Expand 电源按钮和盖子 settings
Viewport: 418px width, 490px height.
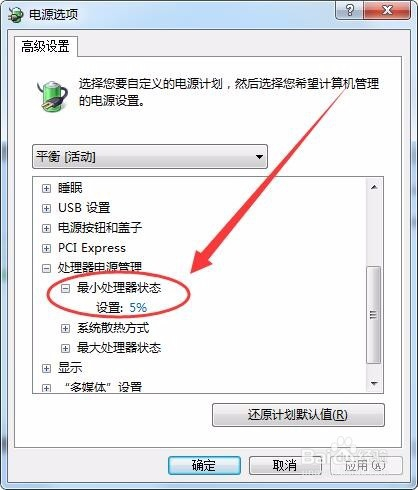46,228
